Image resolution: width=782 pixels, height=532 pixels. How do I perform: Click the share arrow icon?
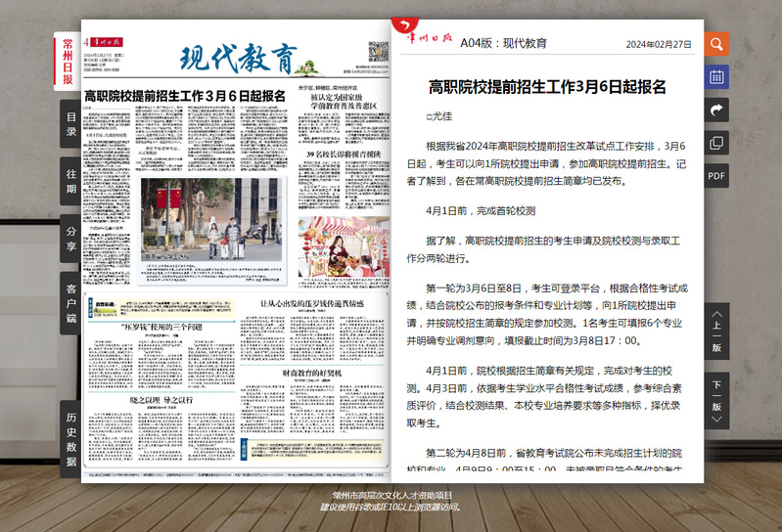pyautogui.click(x=716, y=110)
